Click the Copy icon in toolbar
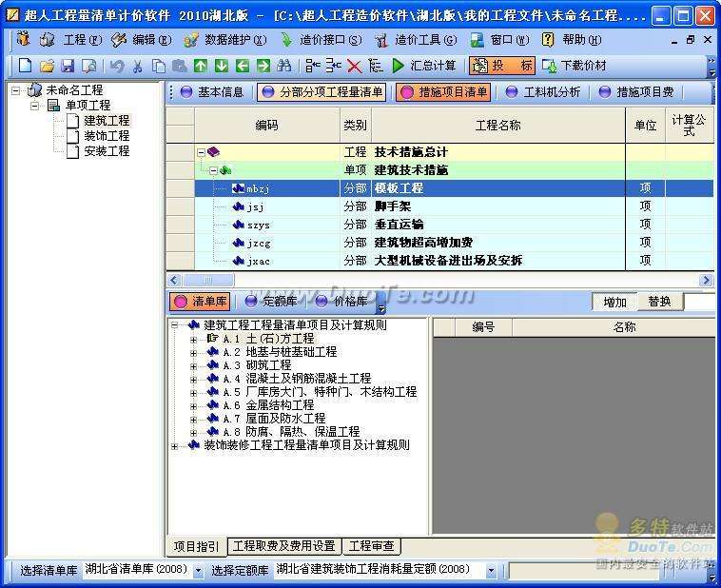This screenshot has width=721, height=588. [x=159, y=66]
